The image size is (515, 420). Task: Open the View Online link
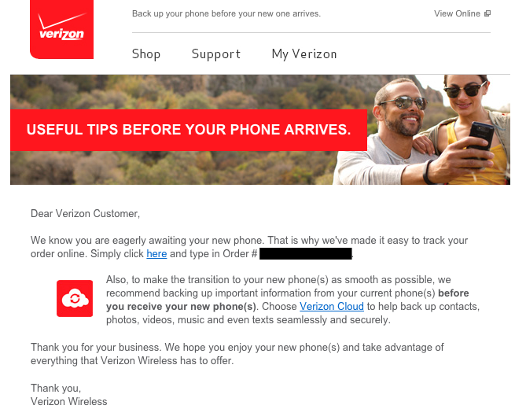click(x=457, y=13)
